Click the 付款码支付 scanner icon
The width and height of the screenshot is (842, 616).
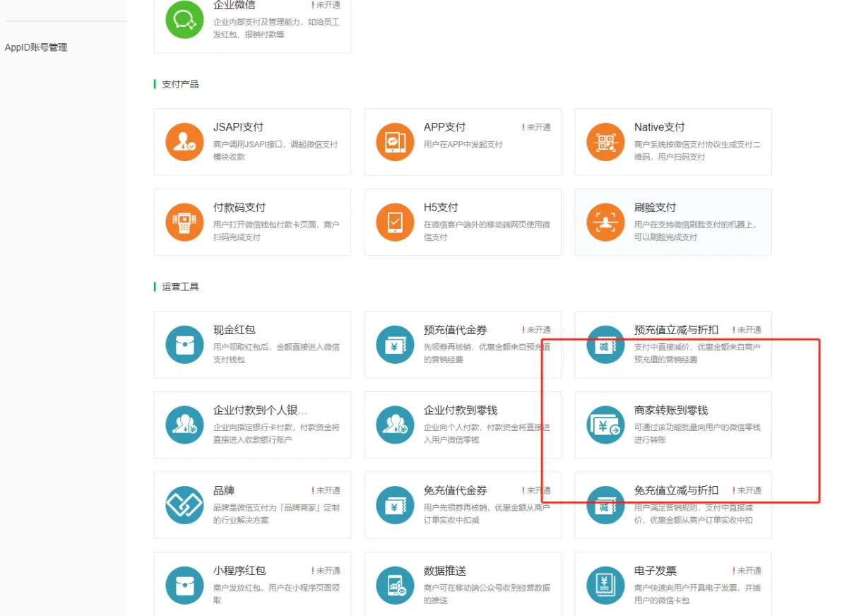click(x=184, y=223)
